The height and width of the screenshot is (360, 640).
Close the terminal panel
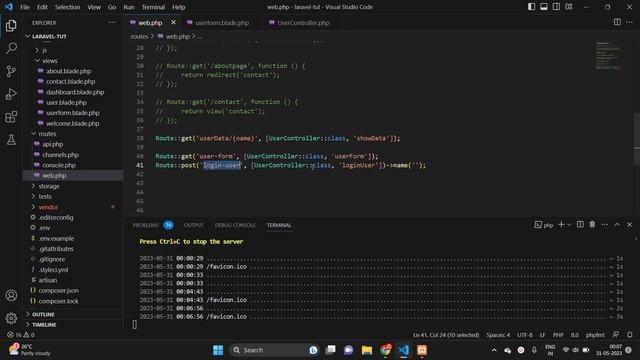coord(629,224)
